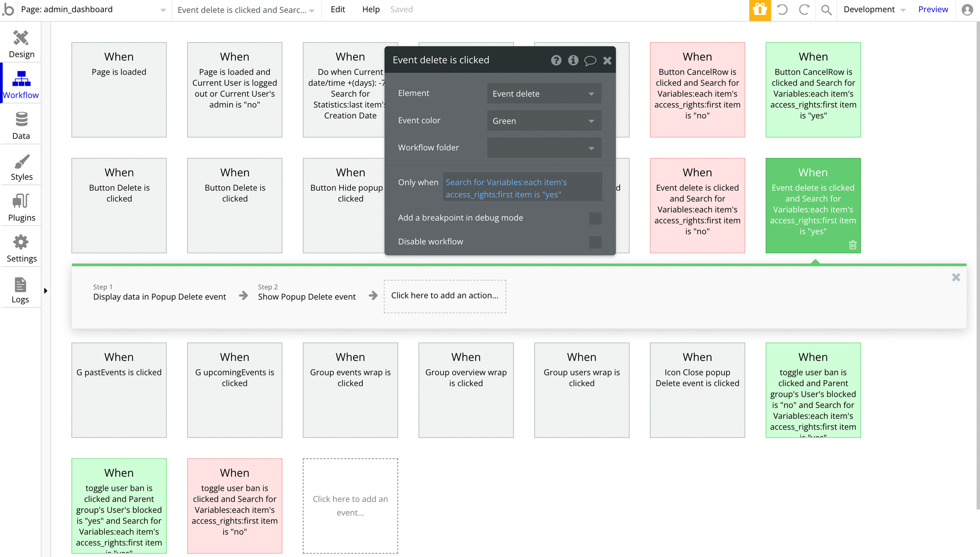Open the Help menu

click(x=370, y=10)
